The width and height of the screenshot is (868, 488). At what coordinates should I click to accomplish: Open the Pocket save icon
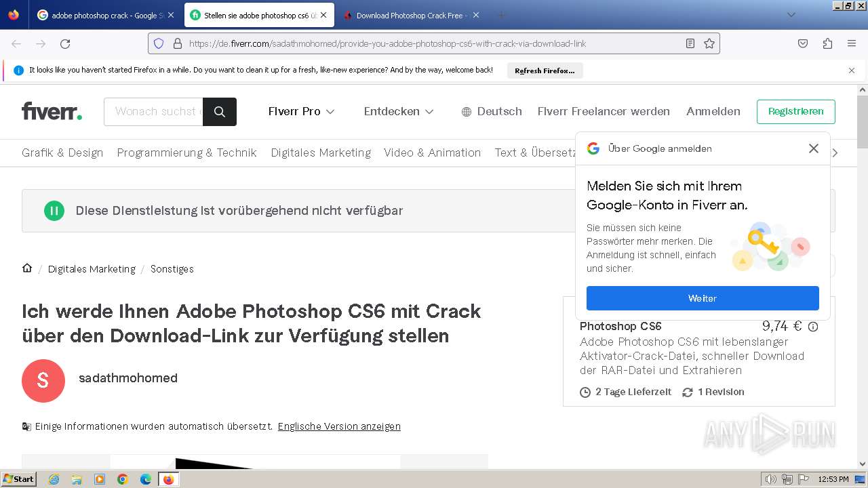803,43
